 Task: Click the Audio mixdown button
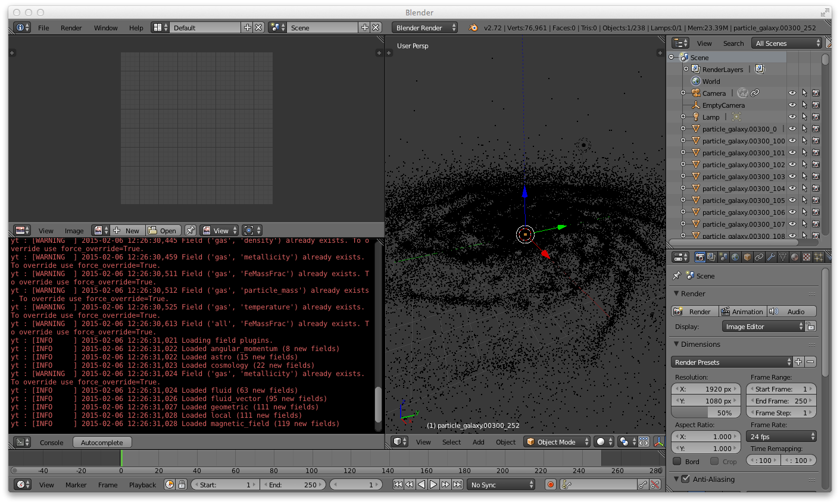click(x=792, y=311)
